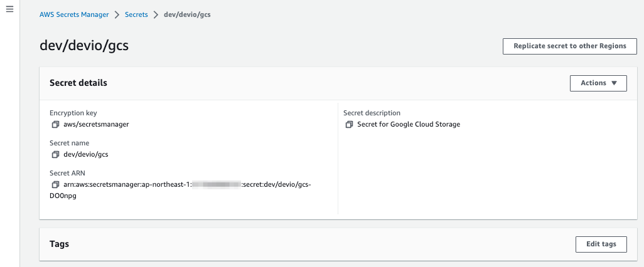Click the Secret name label
The image size is (644, 267).
(70, 143)
